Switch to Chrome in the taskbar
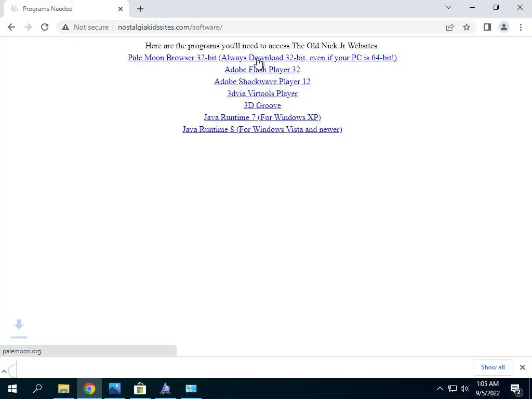 pos(89,389)
